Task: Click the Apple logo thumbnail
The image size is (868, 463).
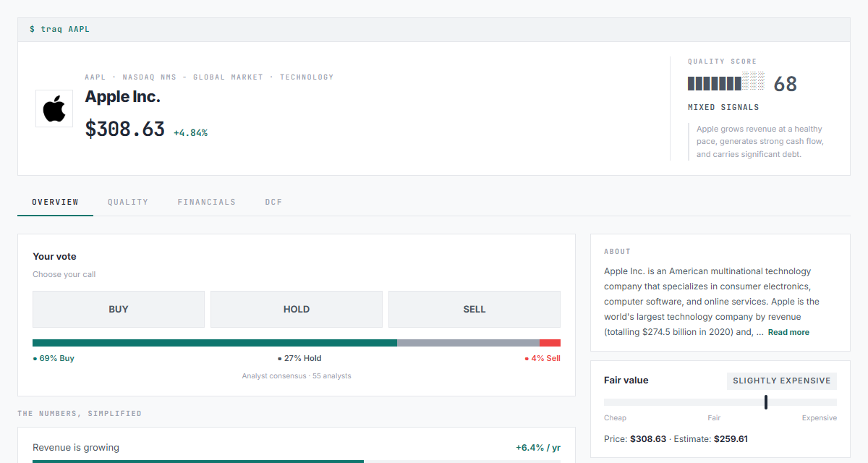Action: (54, 109)
